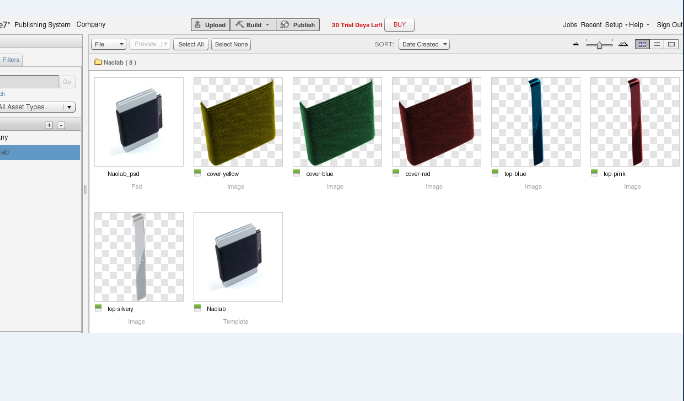This screenshot has width=684, height=401.
Task: Open the Date Created sort dropdown
Action: coord(424,45)
